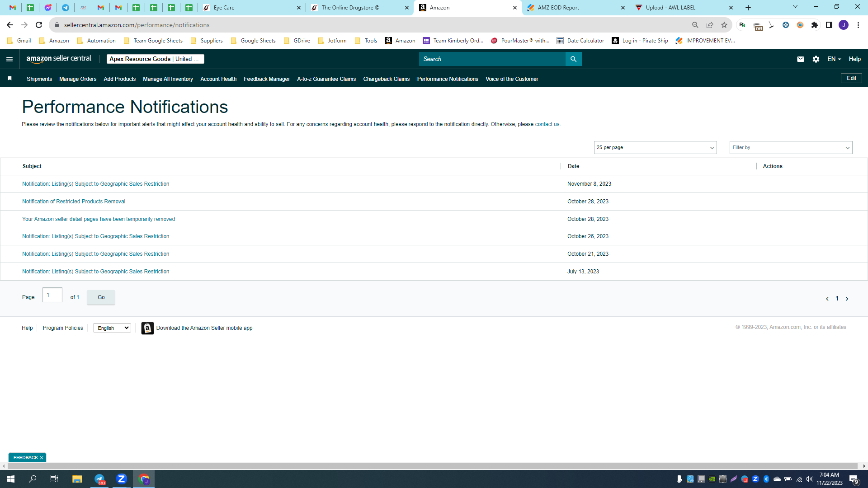Open the English footer language selector
The width and height of the screenshot is (868, 488).
(x=112, y=328)
